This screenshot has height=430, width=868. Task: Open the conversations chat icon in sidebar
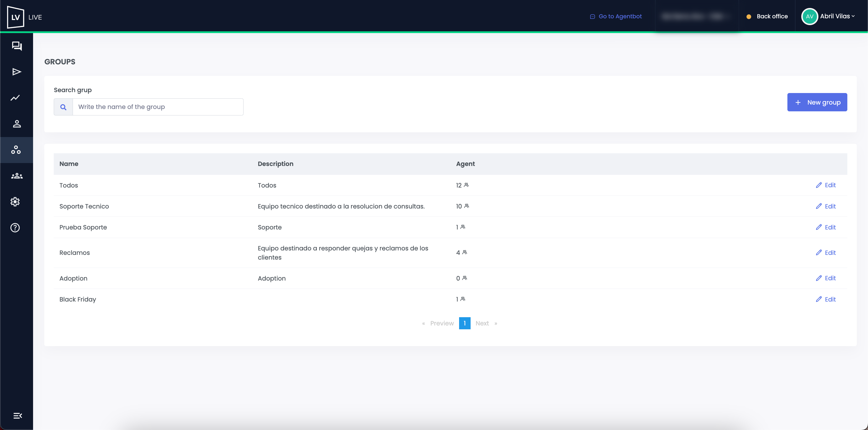pos(17,46)
